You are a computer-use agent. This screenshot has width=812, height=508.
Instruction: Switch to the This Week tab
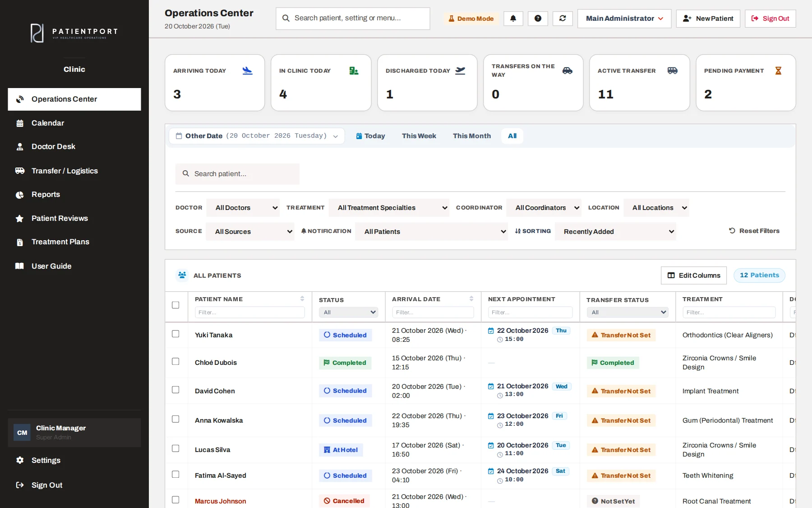(x=419, y=136)
